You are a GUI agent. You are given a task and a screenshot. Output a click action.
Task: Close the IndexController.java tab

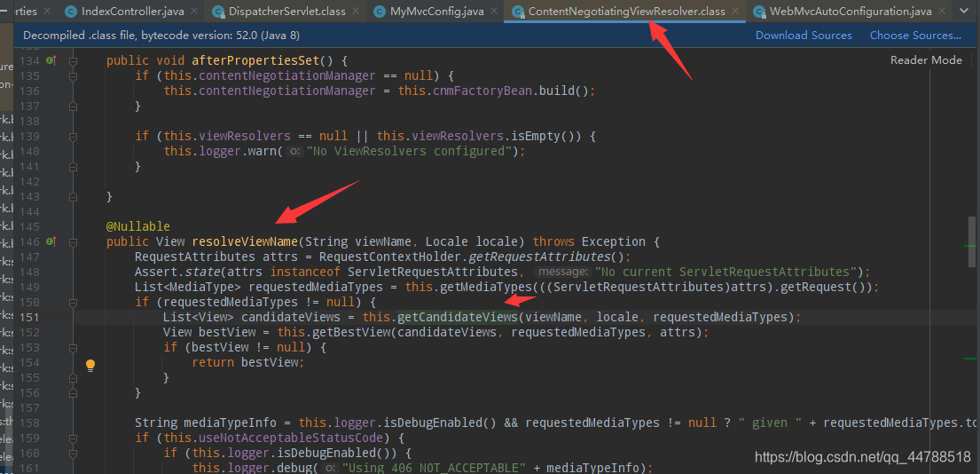[x=195, y=12]
